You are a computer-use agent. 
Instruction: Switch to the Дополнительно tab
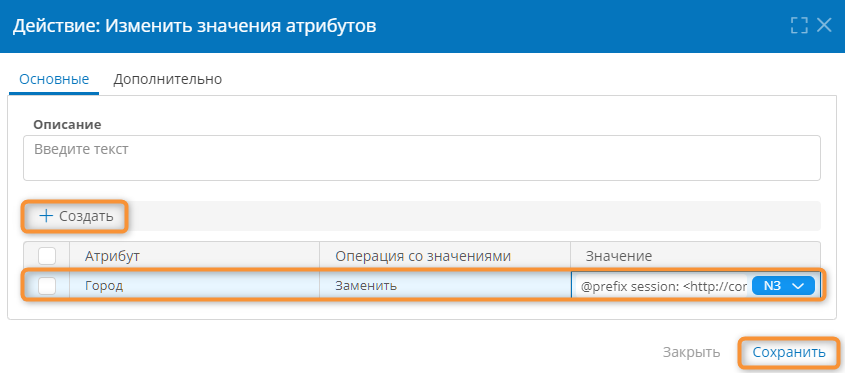tap(168, 79)
